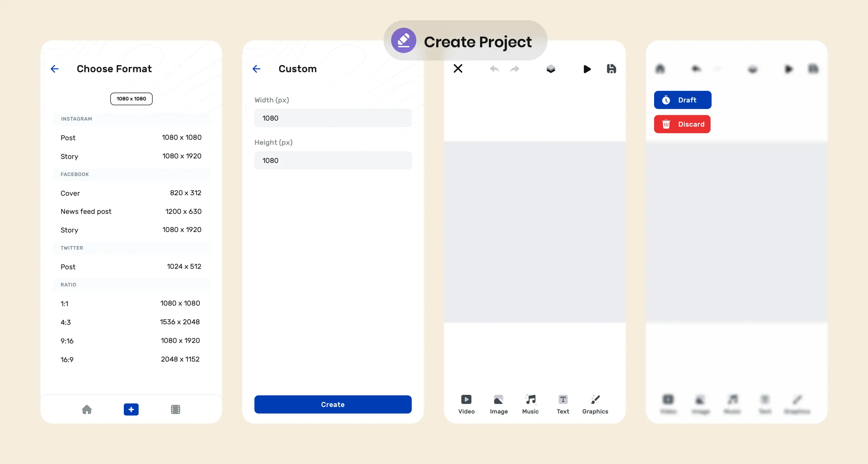Toggle the Choose Format back arrow
This screenshot has width=868, height=464.
[55, 69]
